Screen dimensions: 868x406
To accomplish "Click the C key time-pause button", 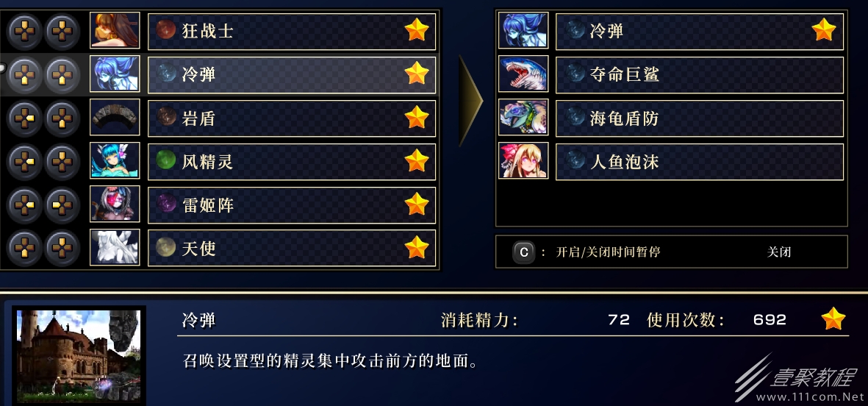I will click(524, 252).
